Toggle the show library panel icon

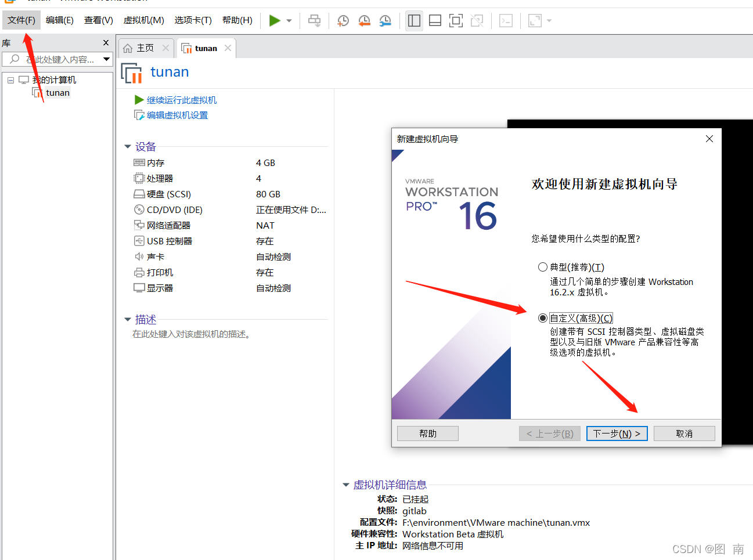[x=414, y=21]
